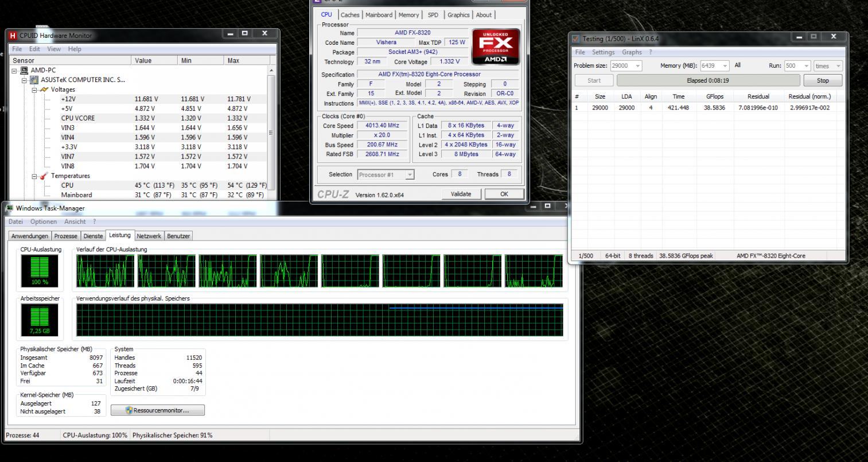The height and width of the screenshot is (462, 868).
Task: Collapse the Temperatures tree node
Action: [34, 176]
